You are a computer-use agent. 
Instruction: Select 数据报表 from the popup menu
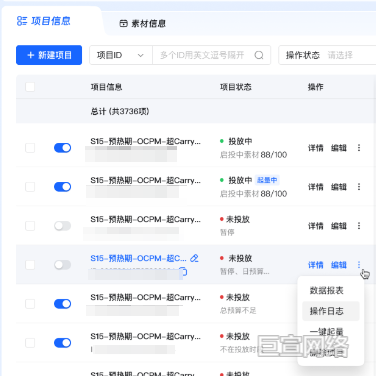327,290
